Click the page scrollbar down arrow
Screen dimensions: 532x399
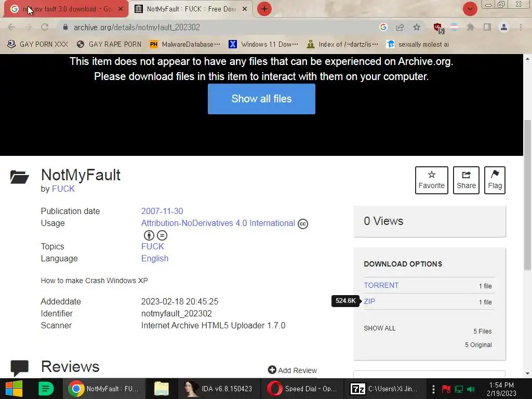tap(528, 374)
